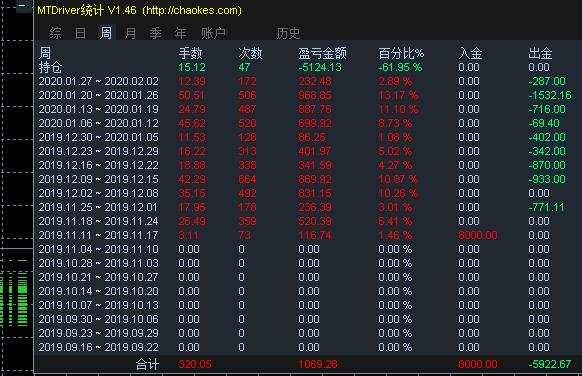The image size is (582, 376).
Task: Switch to the 历史 history tab
Action: click(288, 33)
